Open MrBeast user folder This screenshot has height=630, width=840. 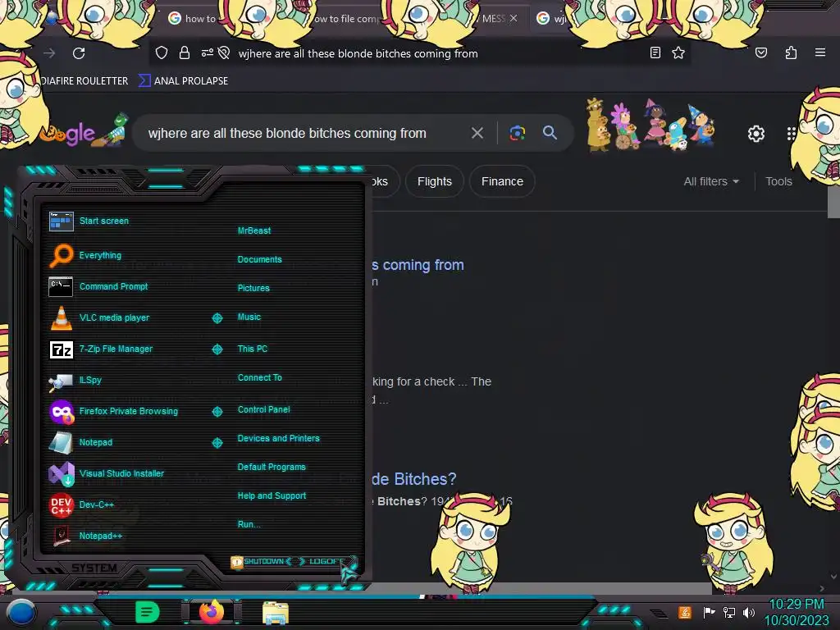coord(254,231)
